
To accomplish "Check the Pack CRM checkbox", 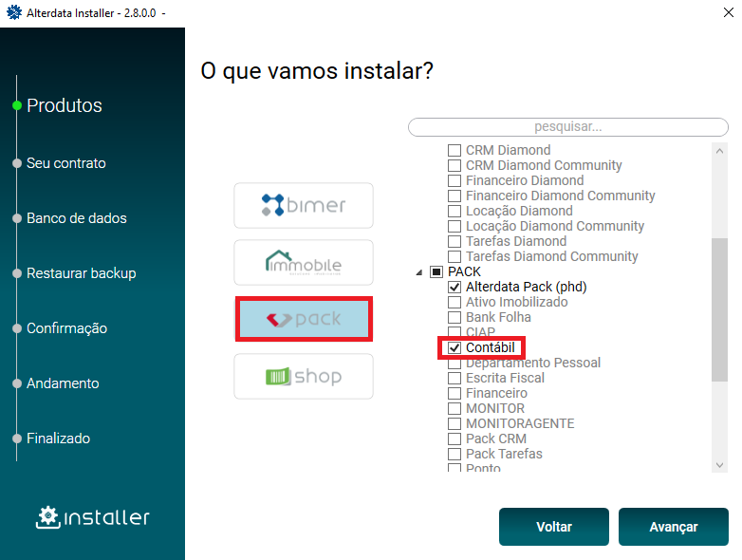I will pyautogui.click(x=454, y=439).
